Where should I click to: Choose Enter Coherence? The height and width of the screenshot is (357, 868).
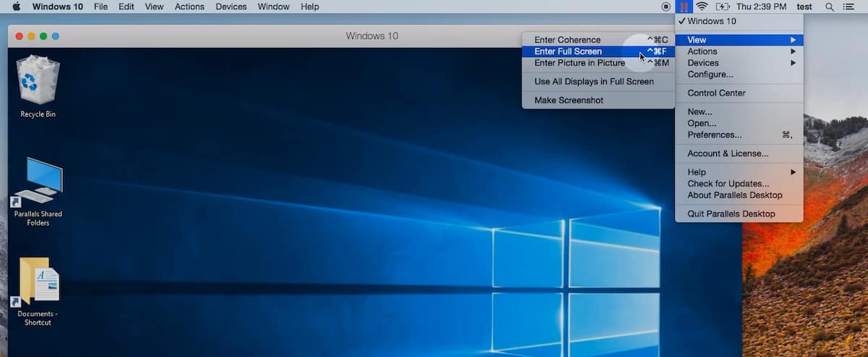tap(598, 40)
